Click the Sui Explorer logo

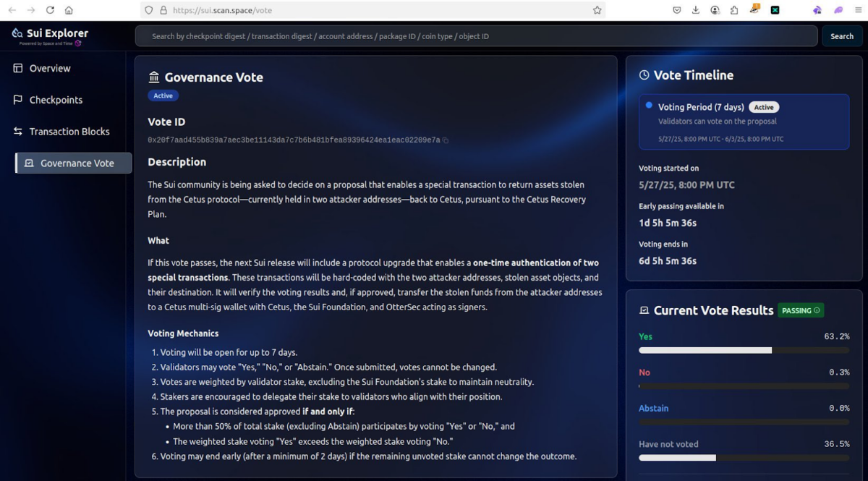click(x=50, y=33)
